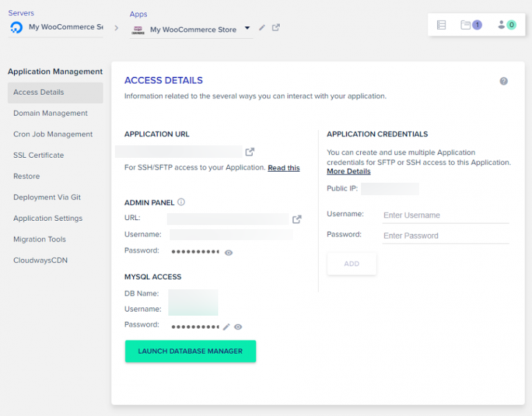Click the Admin Panel masked password dots

(x=195, y=251)
